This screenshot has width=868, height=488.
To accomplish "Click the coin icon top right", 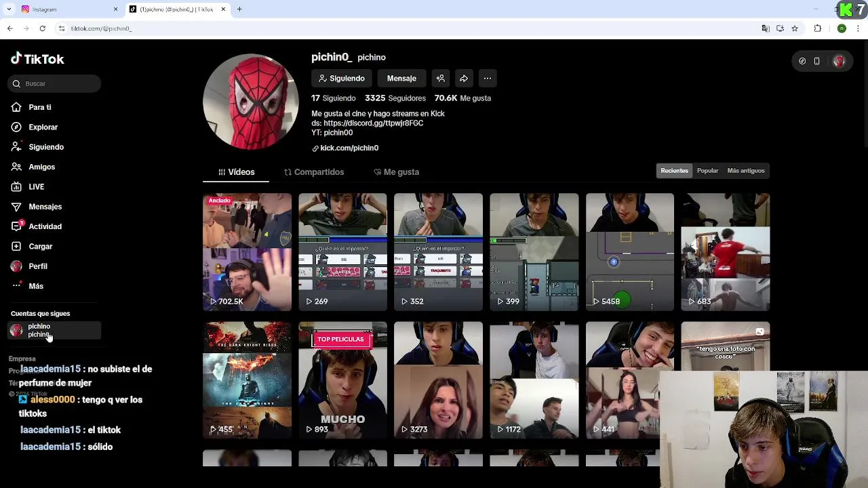I will tap(802, 61).
